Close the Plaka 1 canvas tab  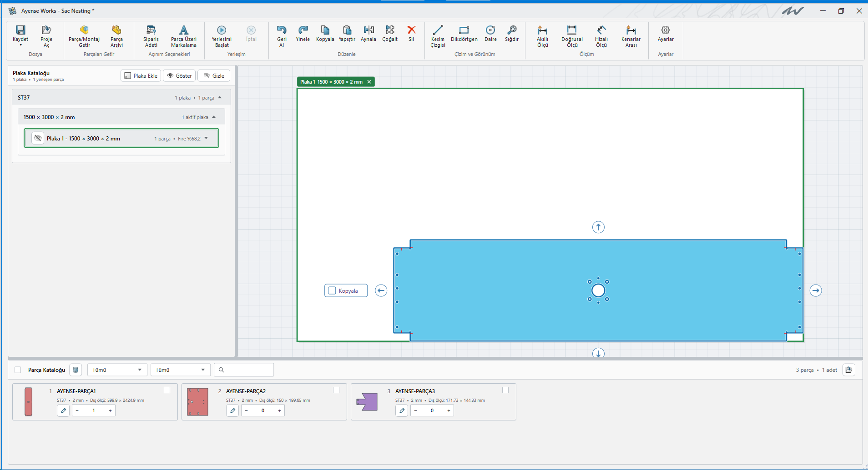point(369,82)
